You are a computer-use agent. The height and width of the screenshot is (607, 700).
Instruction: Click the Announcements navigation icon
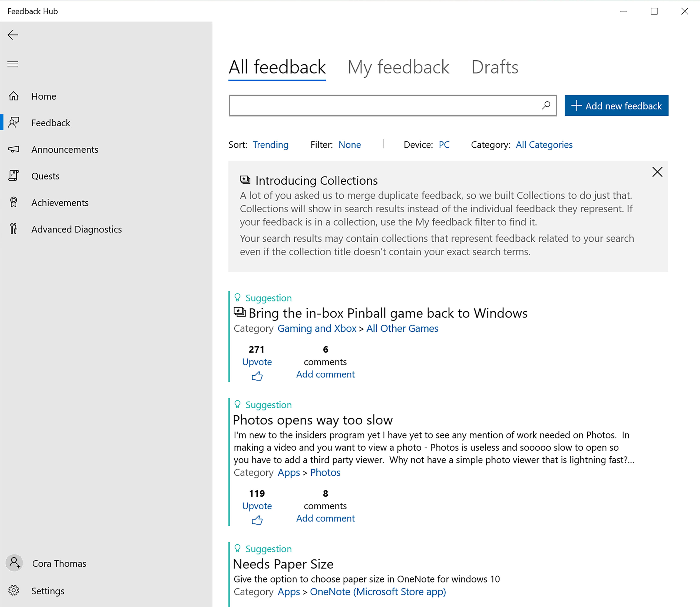[14, 149]
